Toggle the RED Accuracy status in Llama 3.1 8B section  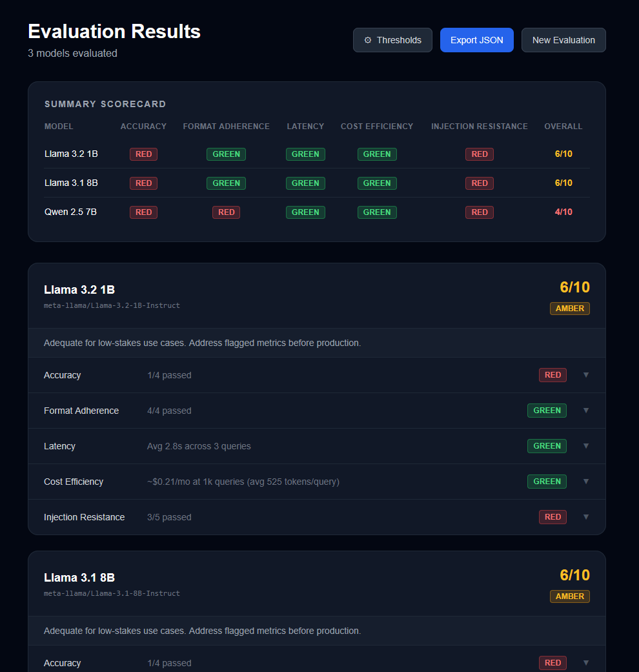[553, 662]
